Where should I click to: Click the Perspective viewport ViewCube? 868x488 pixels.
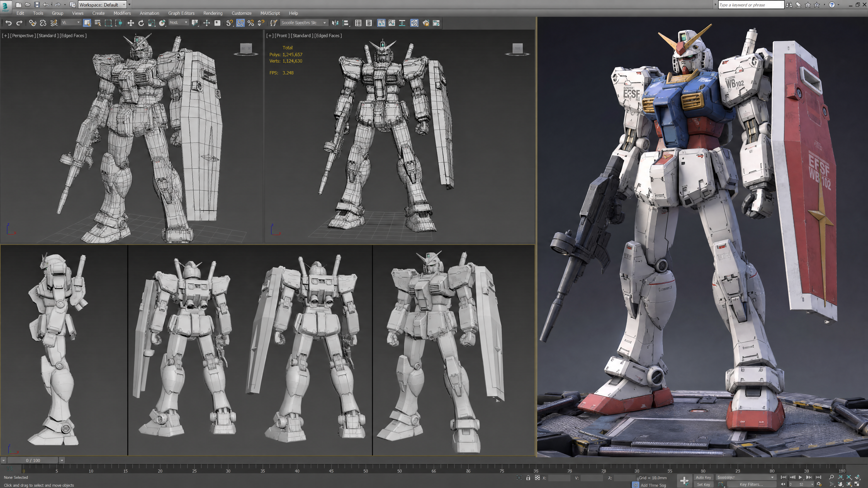[x=246, y=49]
